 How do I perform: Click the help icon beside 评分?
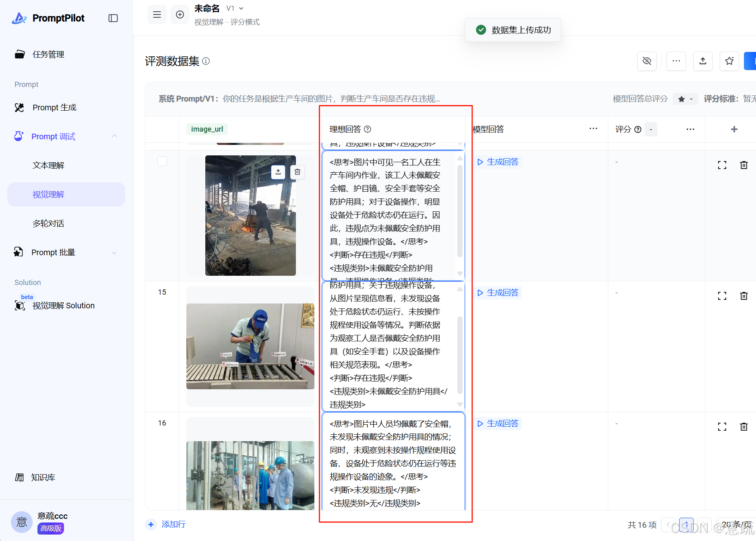[x=638, y=129]
